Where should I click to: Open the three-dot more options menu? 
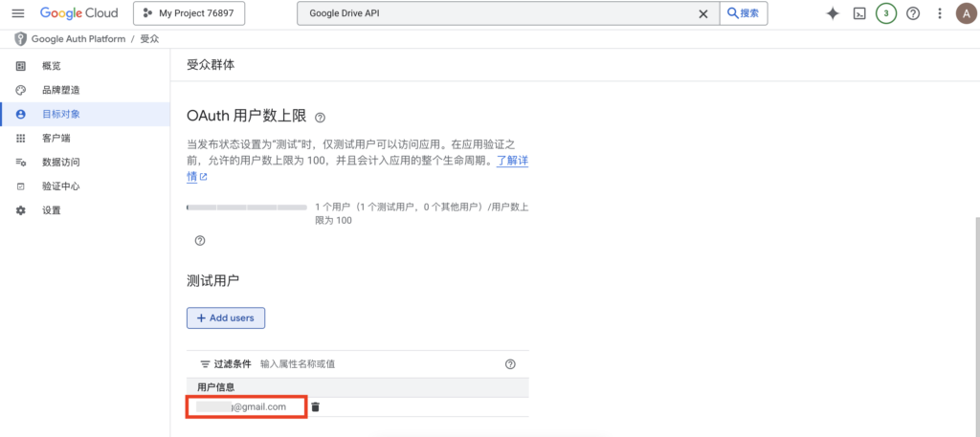940,13
